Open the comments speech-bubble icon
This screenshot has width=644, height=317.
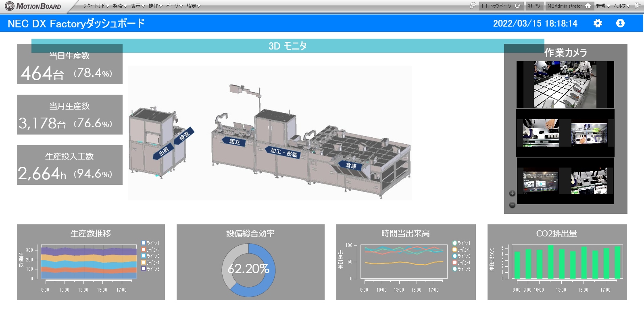tap(473, 6)
